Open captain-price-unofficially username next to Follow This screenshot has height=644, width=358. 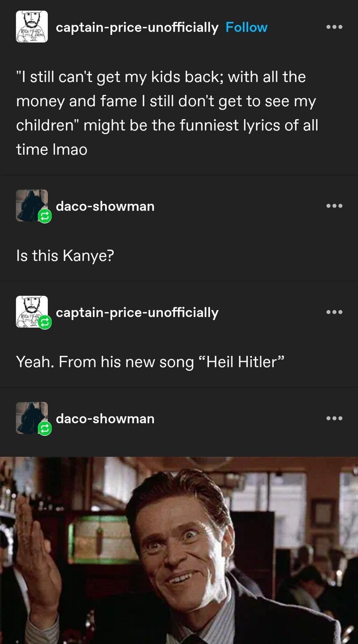(x=137, y=28)
